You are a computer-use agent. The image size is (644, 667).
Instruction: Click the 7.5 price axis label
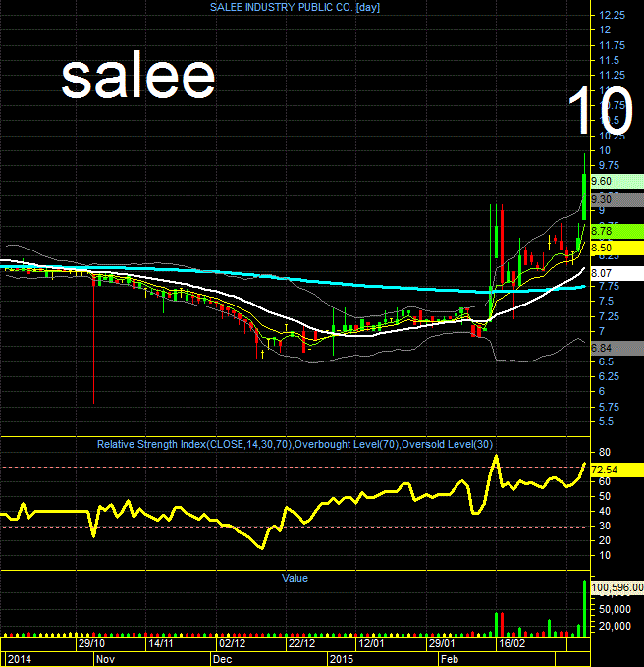606,302
